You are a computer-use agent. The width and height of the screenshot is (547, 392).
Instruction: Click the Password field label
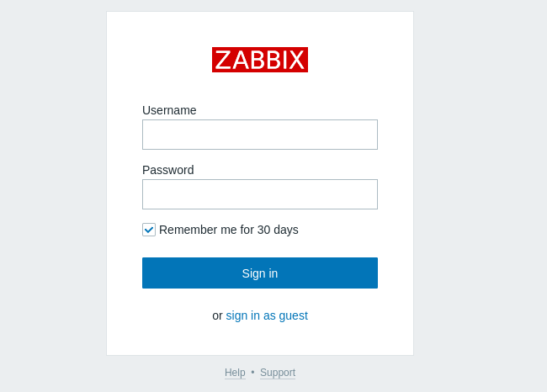point(167,170)
